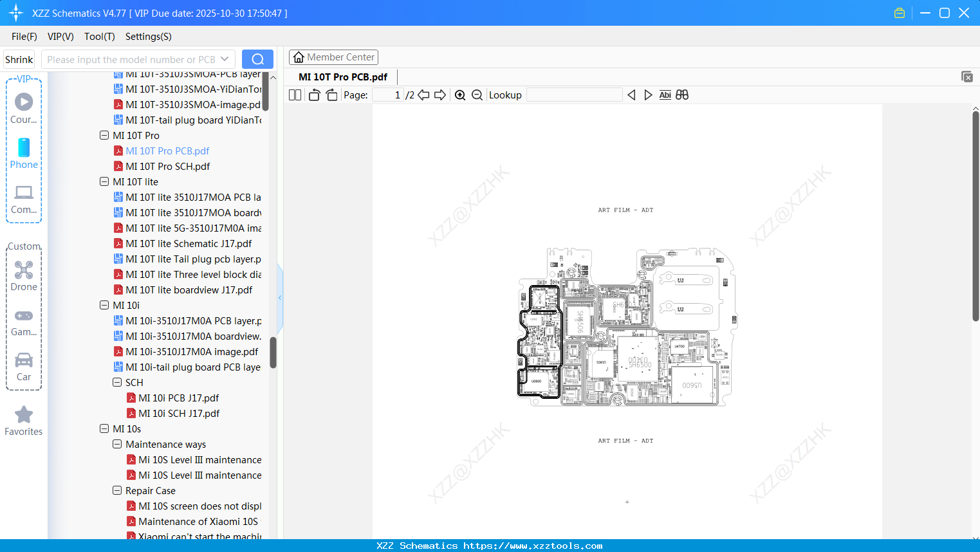Open the Drone category
Image resolution: width=980 pixels, height=552 pixels.
pyautogui.click(x=24, y=276)
